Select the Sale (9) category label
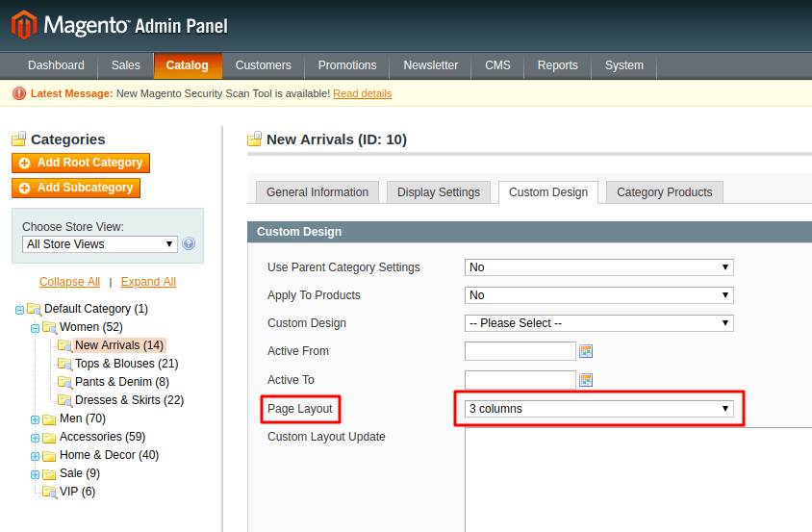The width and height of the screenshot is (812, 532). (80, 473)
